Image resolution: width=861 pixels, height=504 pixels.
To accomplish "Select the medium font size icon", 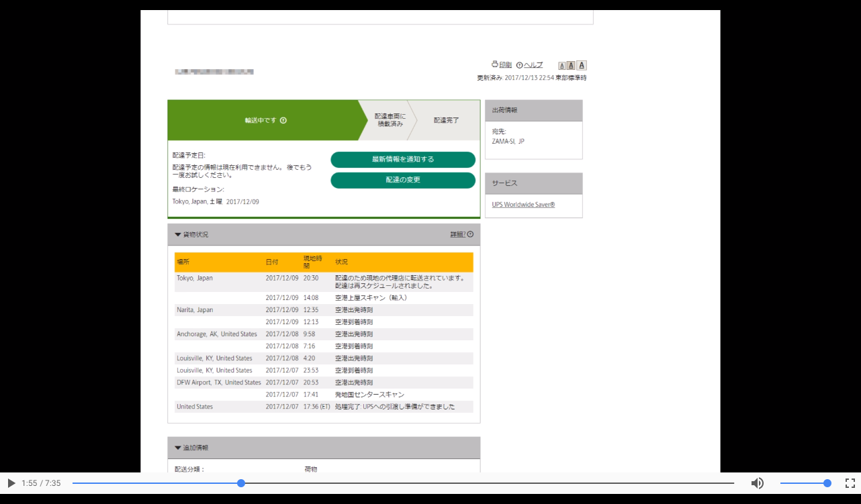I will [x=571, y=66].
